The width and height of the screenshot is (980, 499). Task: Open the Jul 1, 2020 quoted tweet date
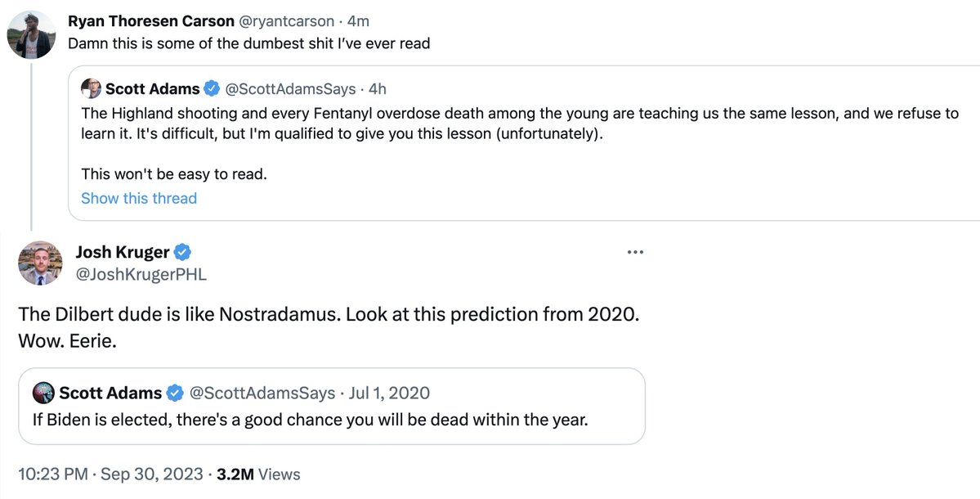click(390, 393)
